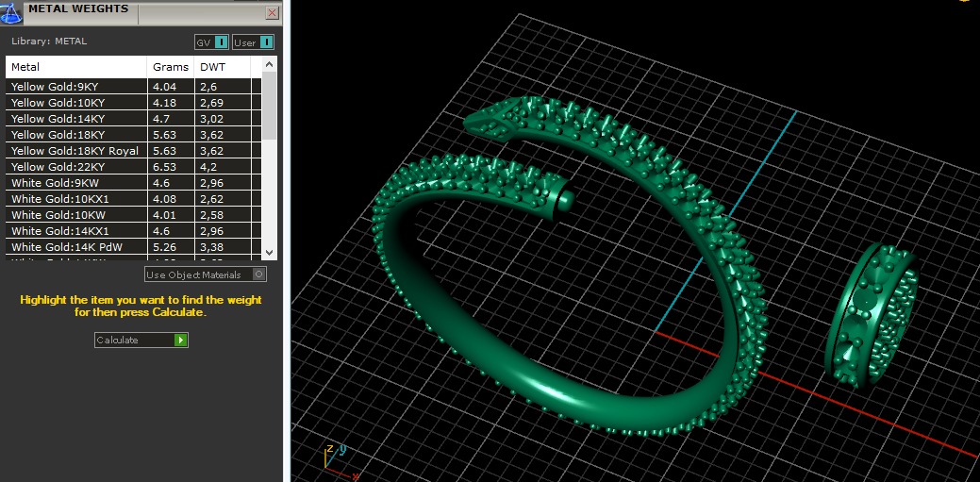980x482 pixels.
Task: Select Yellow Gold:14KY row
Action: tap(133, 119)
